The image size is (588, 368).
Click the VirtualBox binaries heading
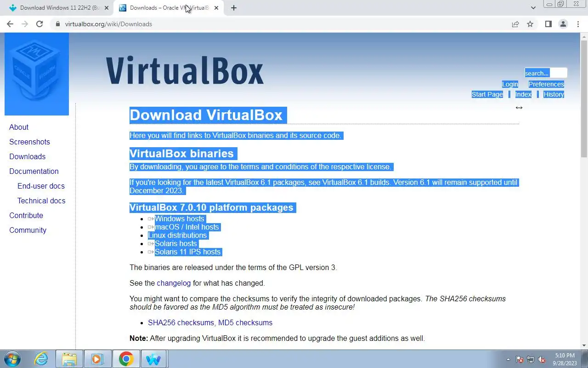[181, 154]
